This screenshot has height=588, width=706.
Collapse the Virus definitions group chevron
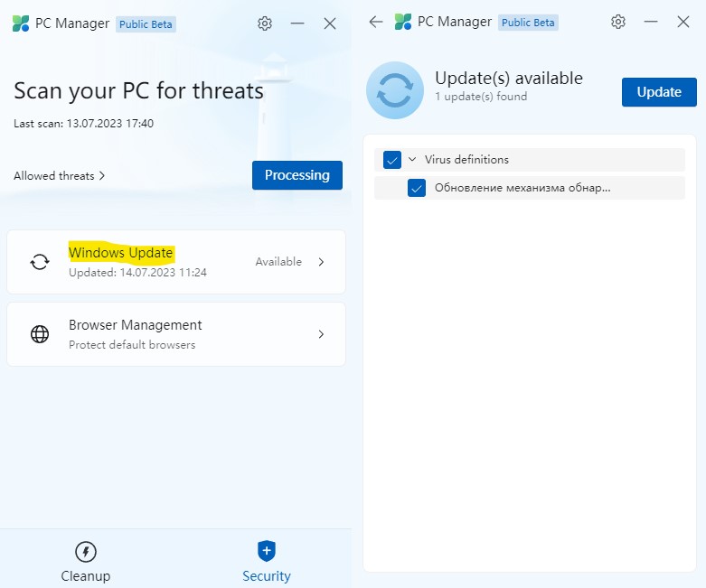[412, 159]
